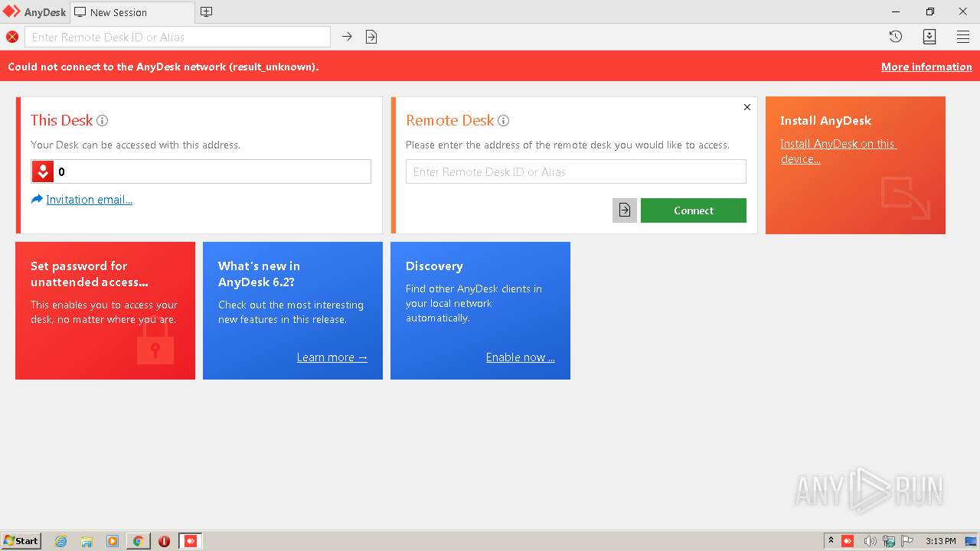Open the Windows Start button
The height and width of the screenshot is (551, 980).
(21, 540)
